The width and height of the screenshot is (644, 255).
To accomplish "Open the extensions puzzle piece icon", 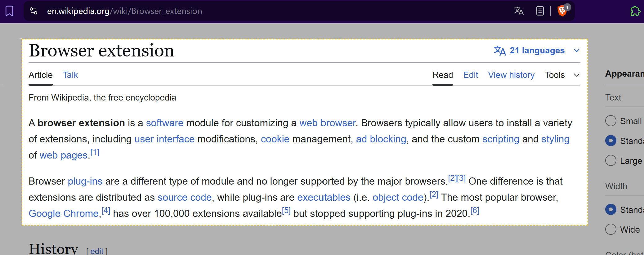I will tap(635, 11).
